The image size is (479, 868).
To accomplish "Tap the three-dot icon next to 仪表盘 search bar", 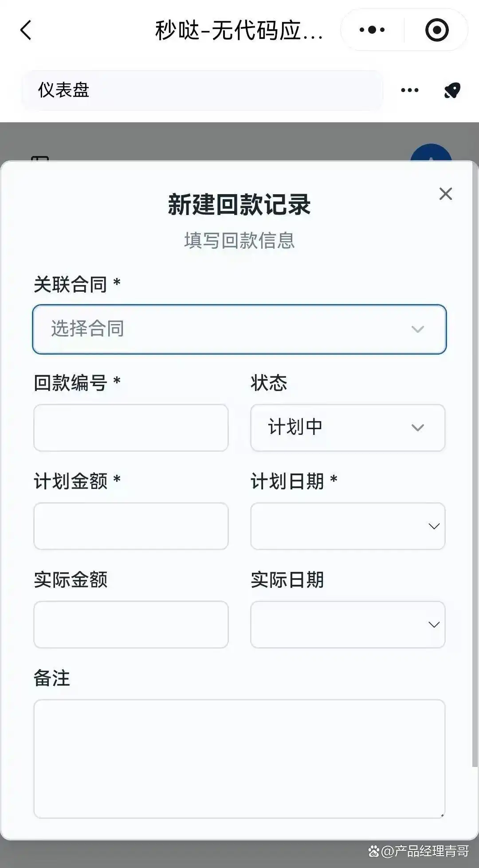I will pyautogui.click(x=408, y=90).
